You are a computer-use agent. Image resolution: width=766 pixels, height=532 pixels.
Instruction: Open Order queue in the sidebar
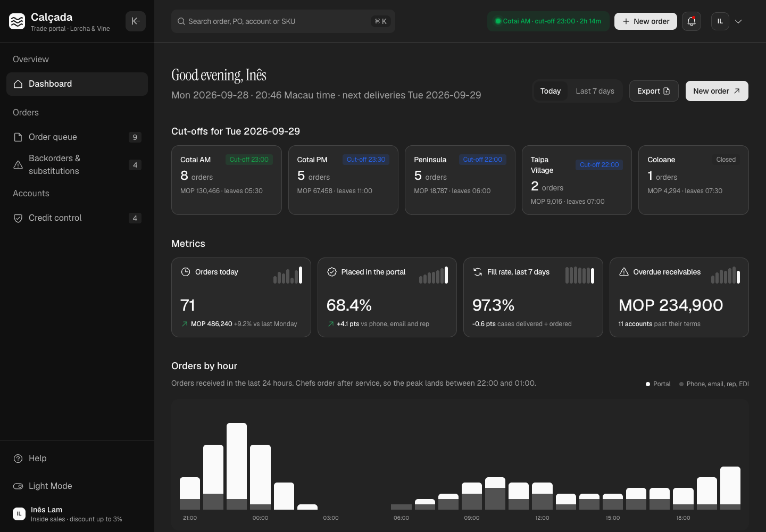(77, 137)
